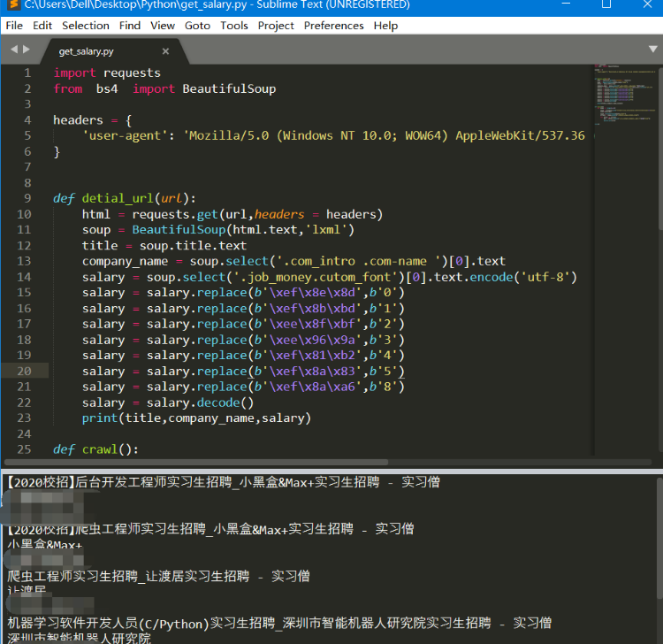Image resolution: width=663 pixels, height=644 pixels.
Task: Click the 'user-agent' key string
Action: click(125, 136)
